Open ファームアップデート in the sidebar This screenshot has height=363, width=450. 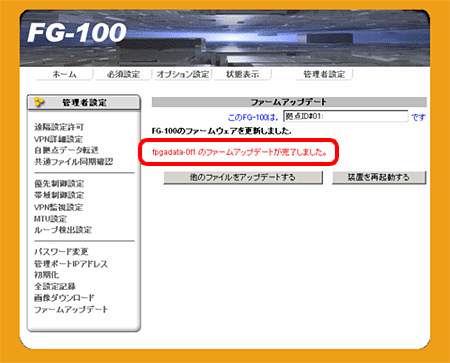(x=71, y=310)
